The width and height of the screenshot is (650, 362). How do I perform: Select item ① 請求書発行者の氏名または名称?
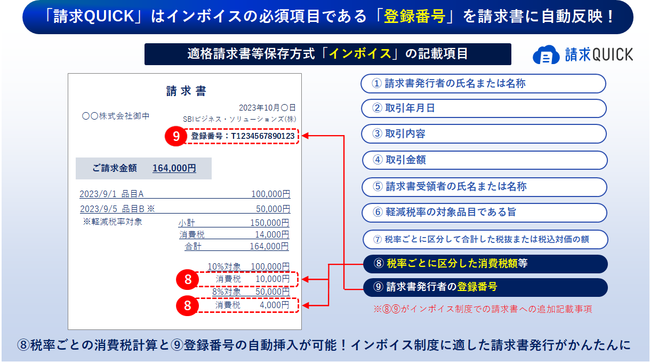click(x=483, y=84)
